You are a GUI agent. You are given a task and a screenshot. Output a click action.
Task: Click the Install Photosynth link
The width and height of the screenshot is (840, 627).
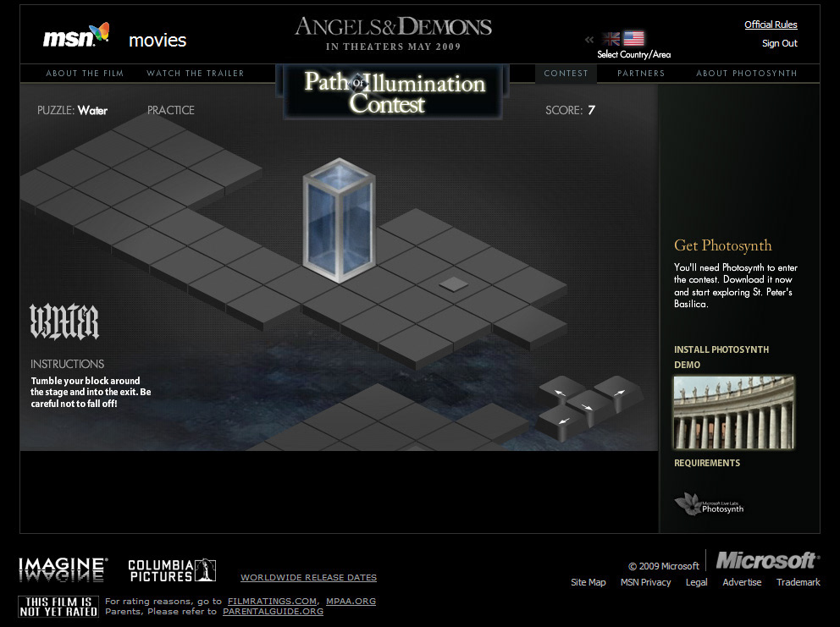(x=721, y=349)
